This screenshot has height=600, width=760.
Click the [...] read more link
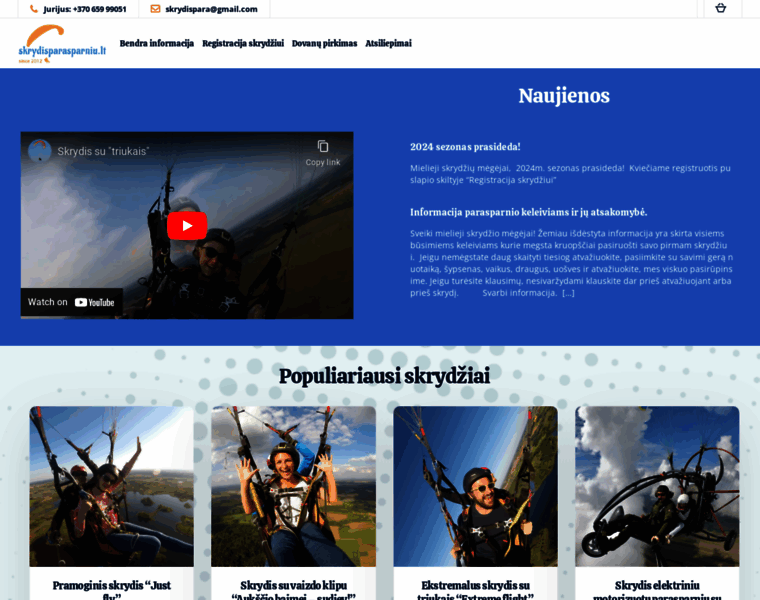(x=568, y=293)
